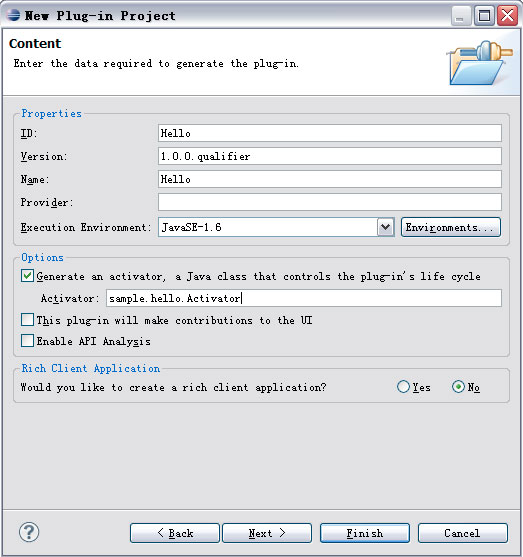523x557 pixels.
Task: Focus the Provider text field
Action: 330,202
